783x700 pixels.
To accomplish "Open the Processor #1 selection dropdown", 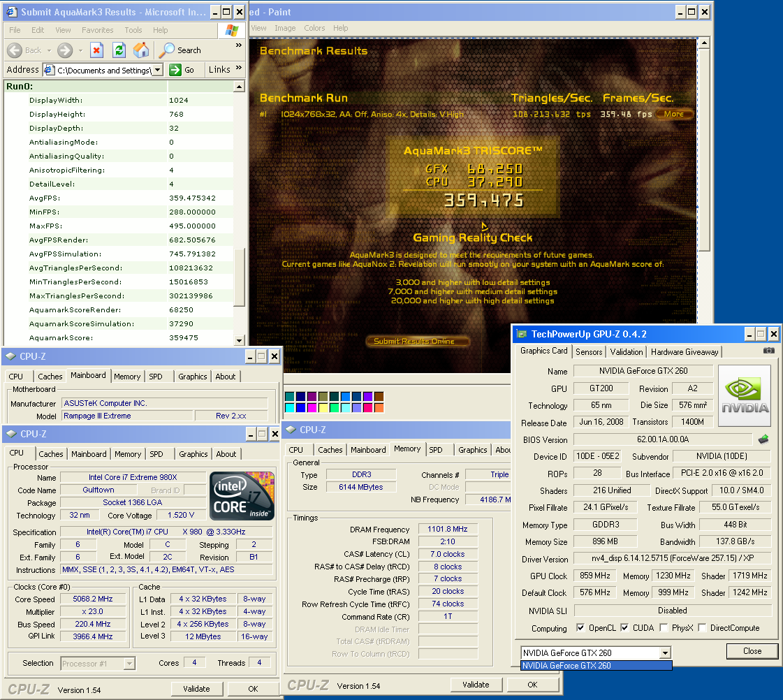I will click(129, 664).
